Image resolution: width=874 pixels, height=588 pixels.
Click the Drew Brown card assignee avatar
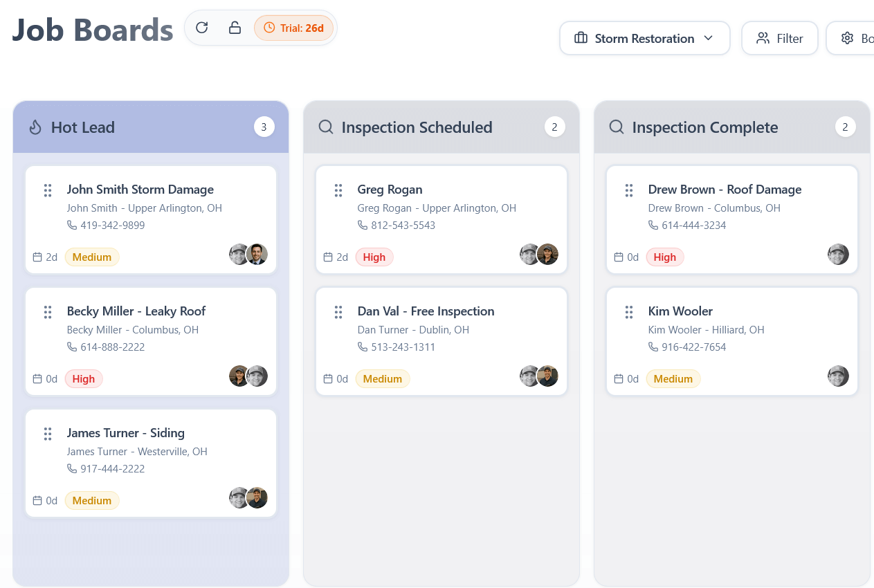(x=838, y=254)
